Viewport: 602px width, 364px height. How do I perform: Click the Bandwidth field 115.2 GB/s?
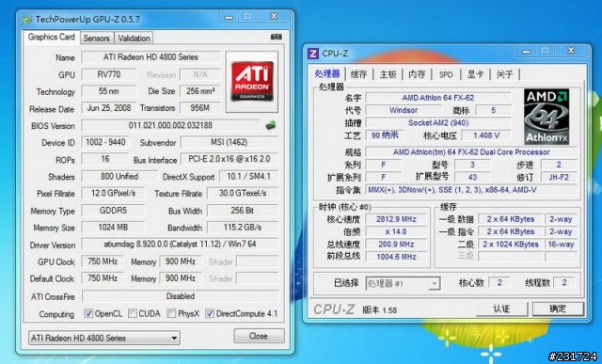pyautogui.click(x=243, y=228)
